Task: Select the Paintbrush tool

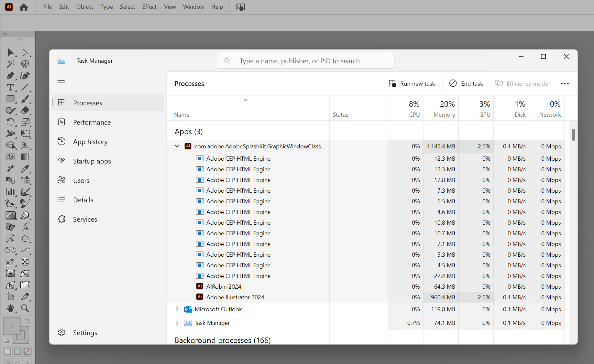Action: click(x=25, y=99)
